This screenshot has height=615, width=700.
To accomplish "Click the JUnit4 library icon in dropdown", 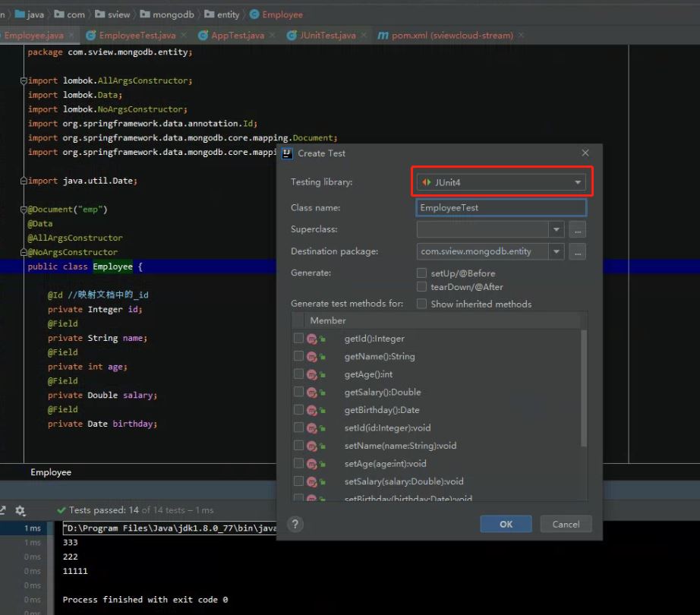I will click(427, 182).
